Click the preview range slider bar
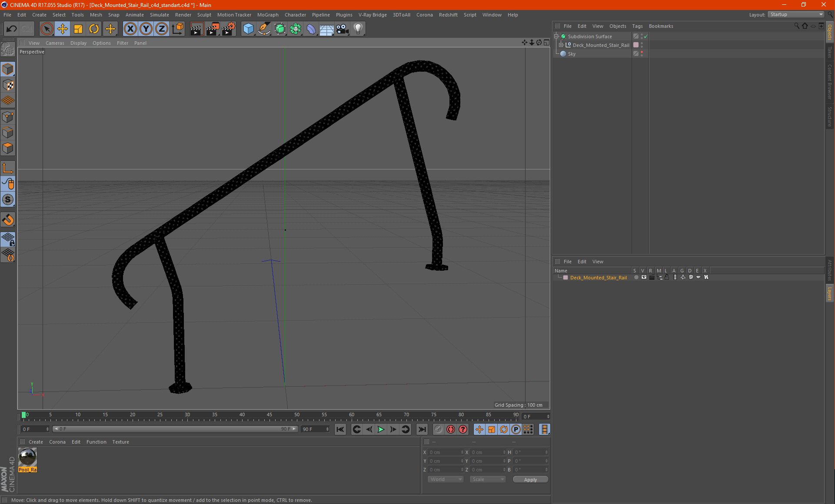Image resolution: width=835 pixels, height=504 pixels. 175,429
